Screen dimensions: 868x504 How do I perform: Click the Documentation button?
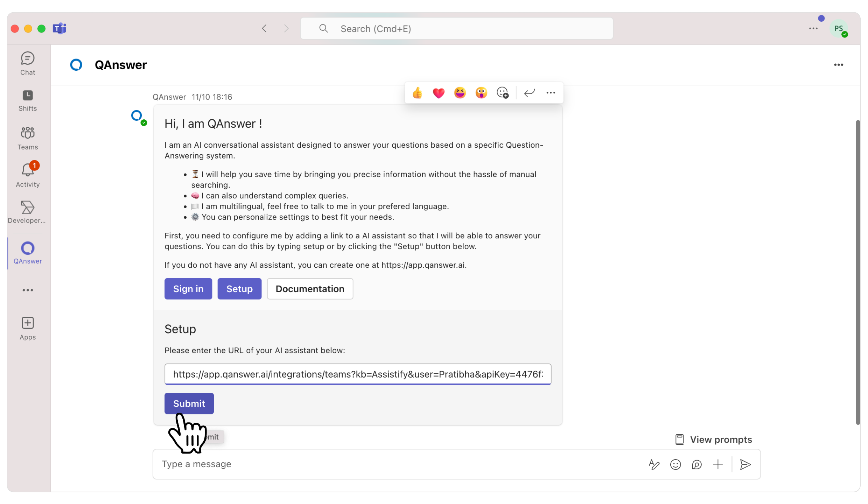[309, 289]
